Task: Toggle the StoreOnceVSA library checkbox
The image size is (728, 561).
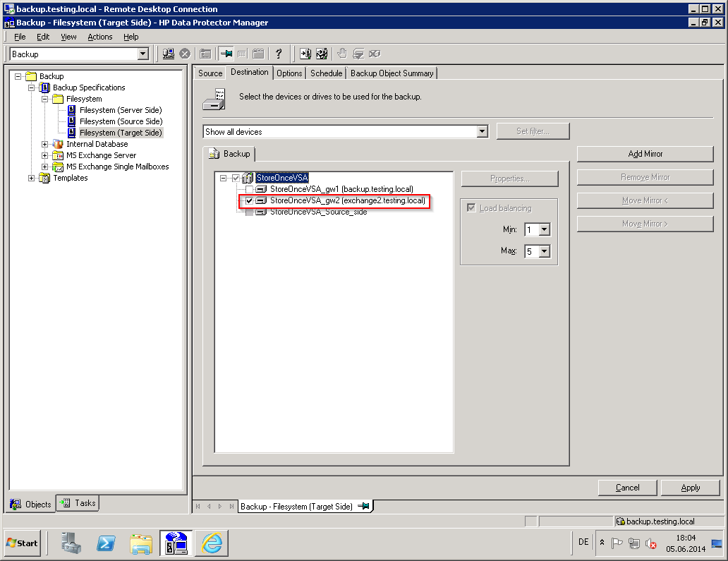Action: point(236,178)
